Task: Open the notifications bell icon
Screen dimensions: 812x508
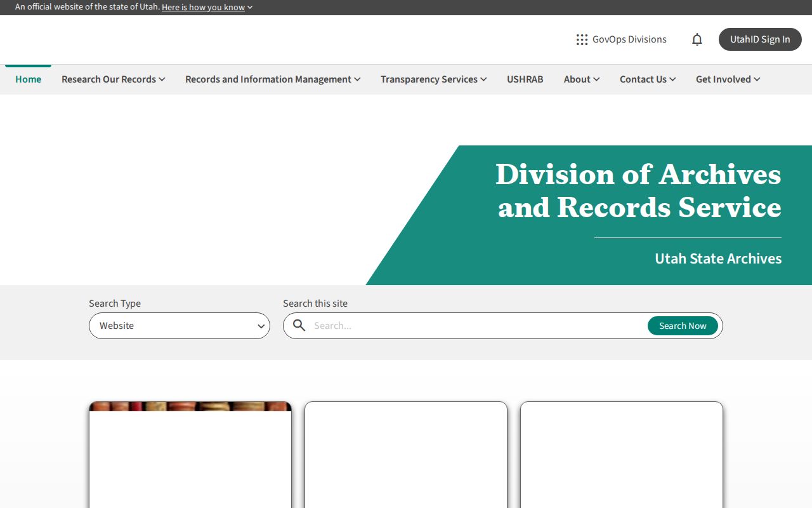Action: coord(697,39)
